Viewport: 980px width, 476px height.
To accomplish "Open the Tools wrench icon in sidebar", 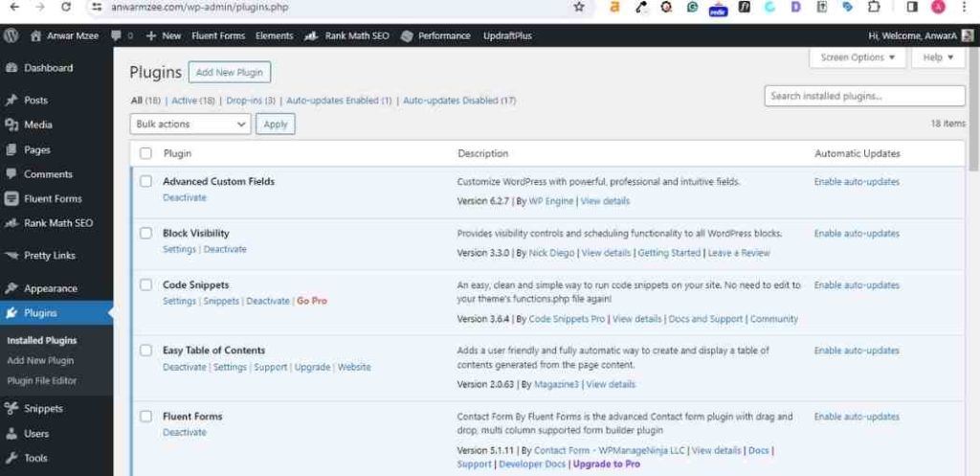I will tap(11, 458).
